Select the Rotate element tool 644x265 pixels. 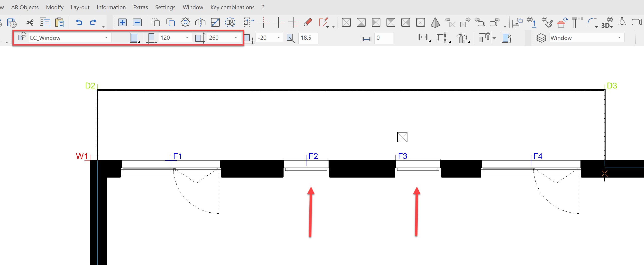(x=185, y=22)
